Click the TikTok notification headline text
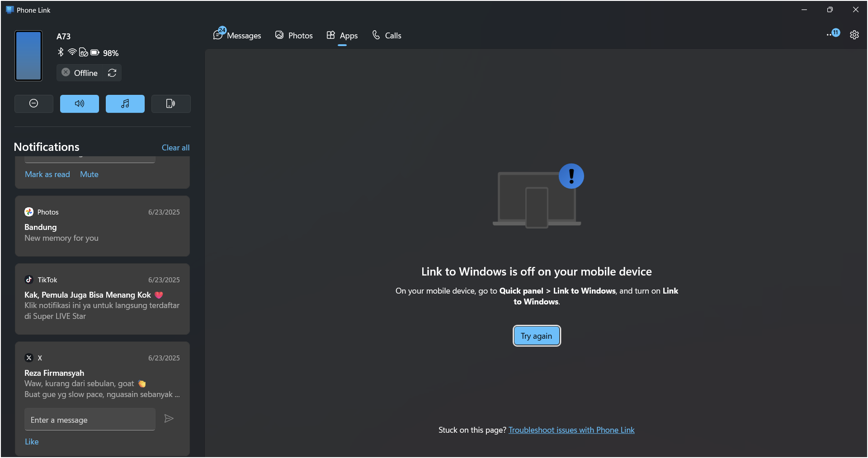This screenshot has width=868, height=458. 94,295
